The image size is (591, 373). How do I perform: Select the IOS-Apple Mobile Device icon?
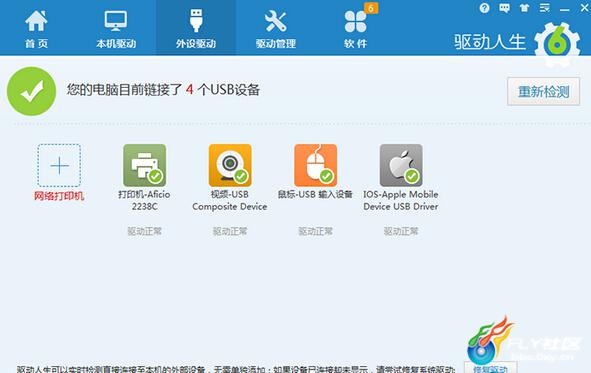click(401, 165)
